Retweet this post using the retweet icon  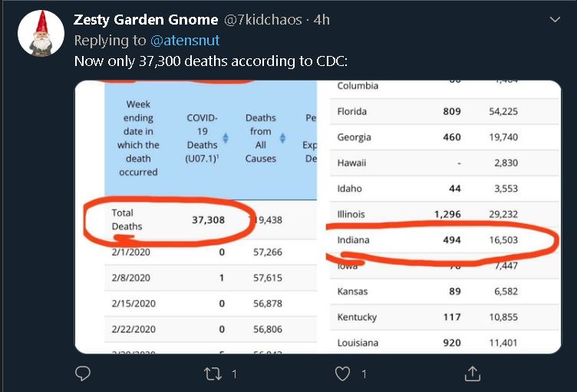point(213,374)
